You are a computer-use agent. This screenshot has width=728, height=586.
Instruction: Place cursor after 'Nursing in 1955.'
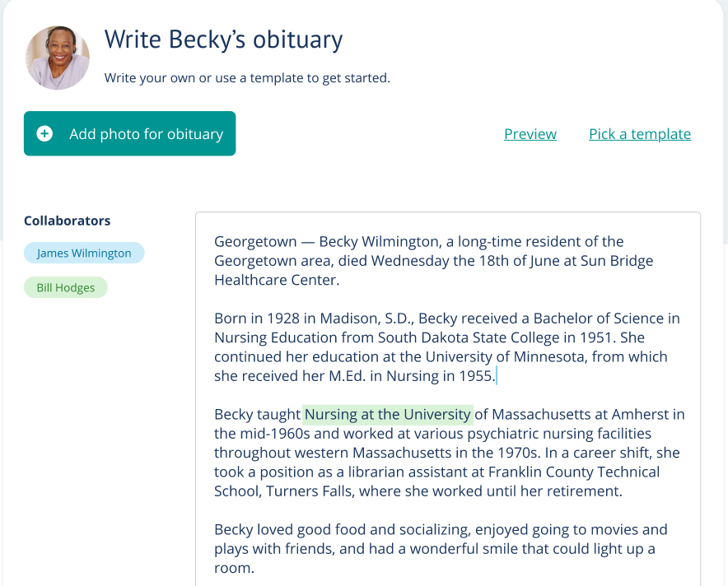[497, 376]
